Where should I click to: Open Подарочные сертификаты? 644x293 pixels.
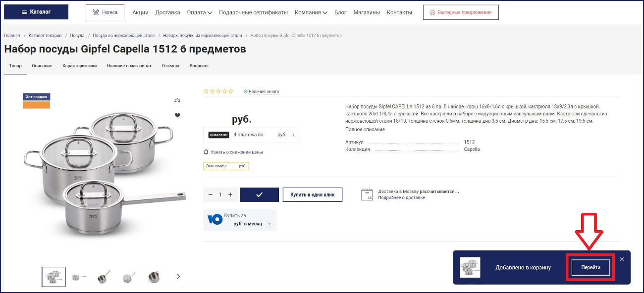[253, 12]
